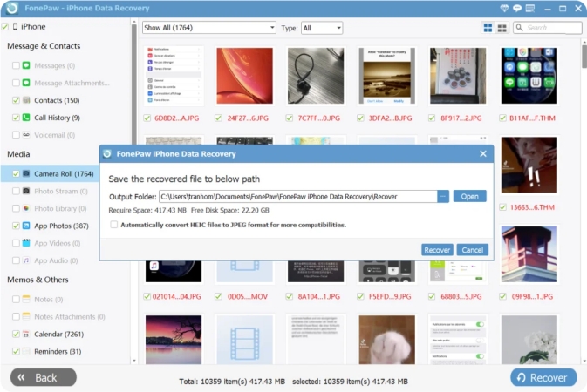The height and width of the screenshot is (392, 587).
Task: Click the App Videos clapperboard icon
Action: pos(26,243)
